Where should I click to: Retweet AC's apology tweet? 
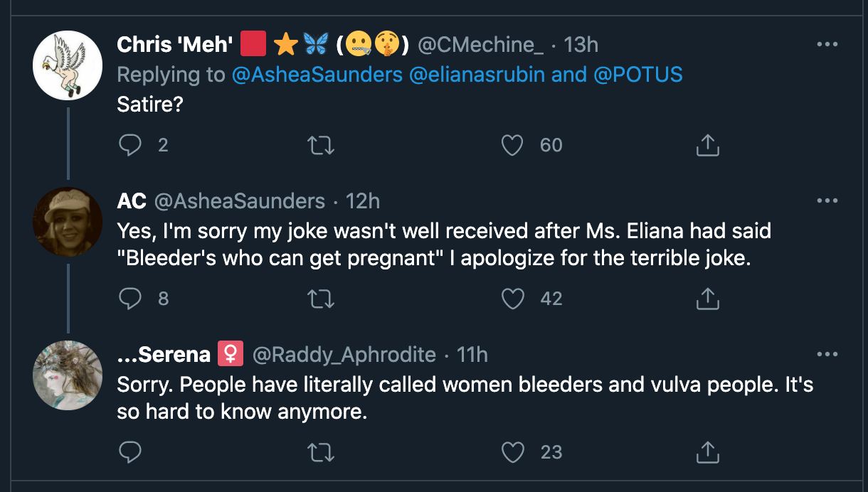(320, 299)
